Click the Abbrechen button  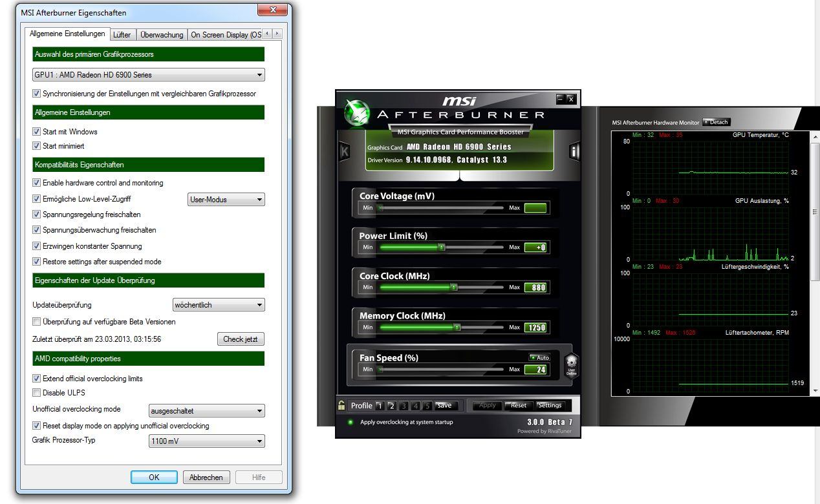pos(206,478)
